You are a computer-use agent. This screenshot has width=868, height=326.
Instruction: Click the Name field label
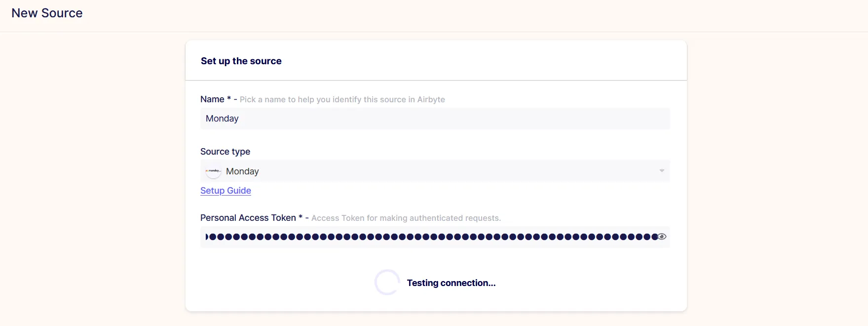[x=212, y=99]
